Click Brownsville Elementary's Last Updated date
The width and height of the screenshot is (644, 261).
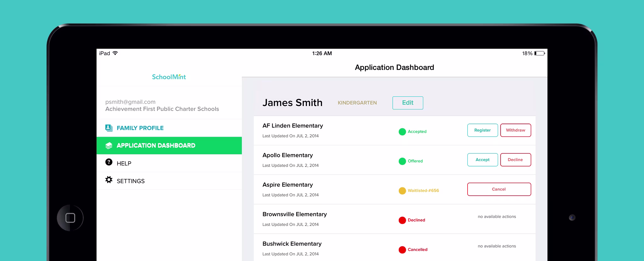[x=291, y=225]
